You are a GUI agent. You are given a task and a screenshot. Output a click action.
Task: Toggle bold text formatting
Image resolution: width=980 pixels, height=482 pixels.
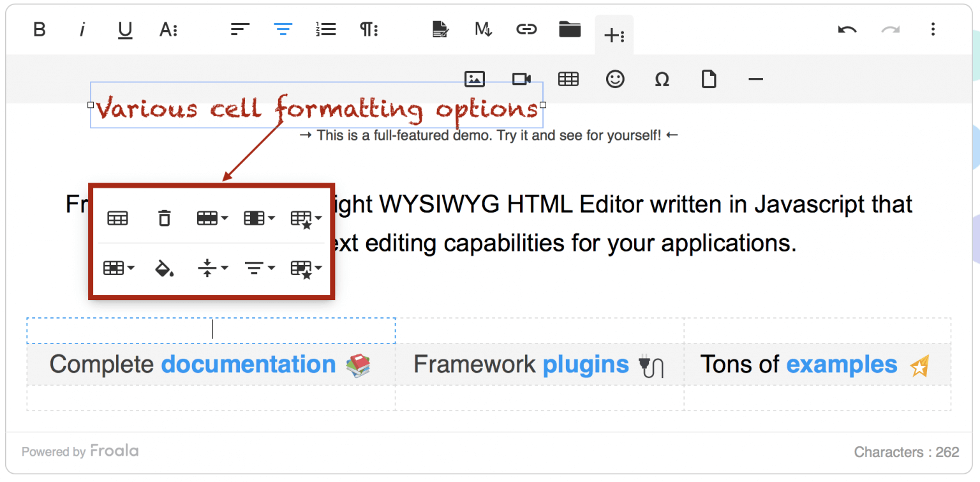coord(40,29)
